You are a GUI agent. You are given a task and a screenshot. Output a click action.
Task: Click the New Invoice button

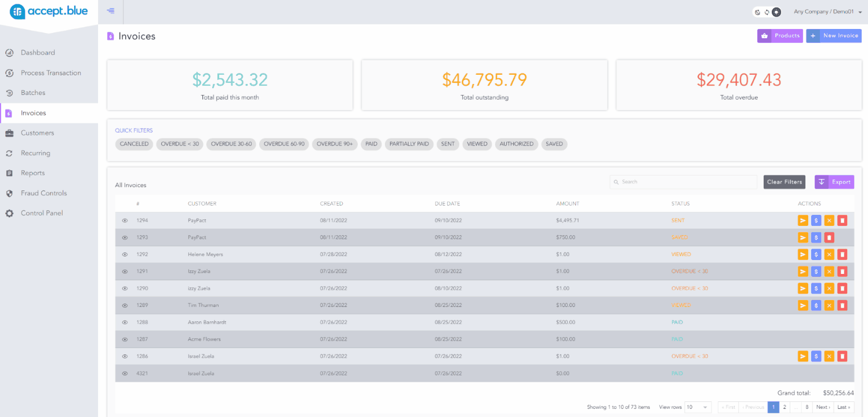(x=834, y=36)
